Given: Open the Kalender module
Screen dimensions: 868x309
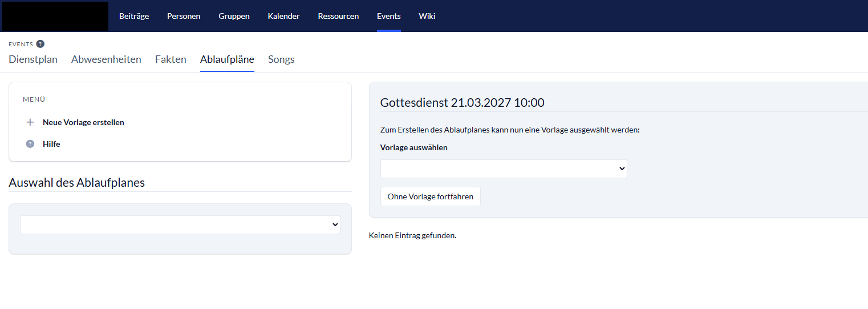Looking at the screenshot, I should pos(283,16).
